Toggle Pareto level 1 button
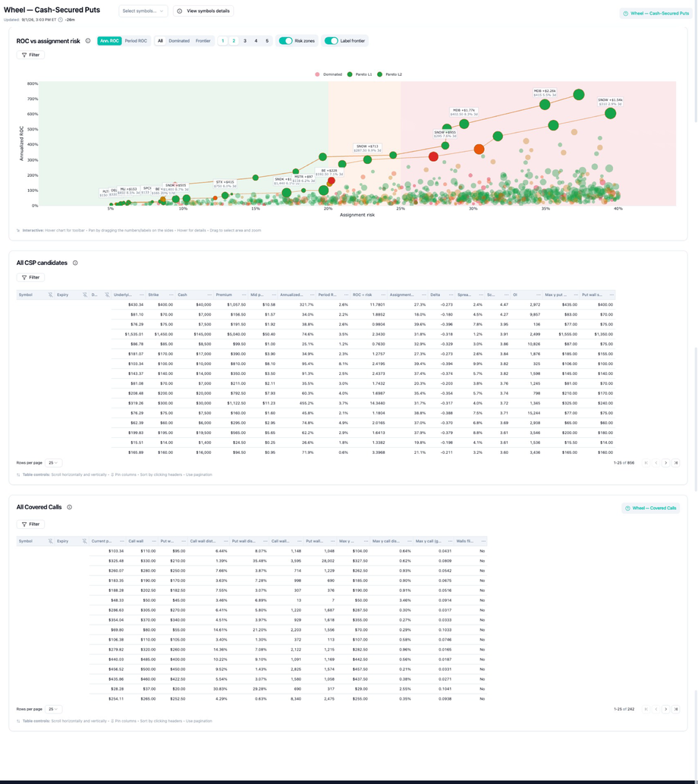This screenshot has width=698, height=784. click(223, 41)
